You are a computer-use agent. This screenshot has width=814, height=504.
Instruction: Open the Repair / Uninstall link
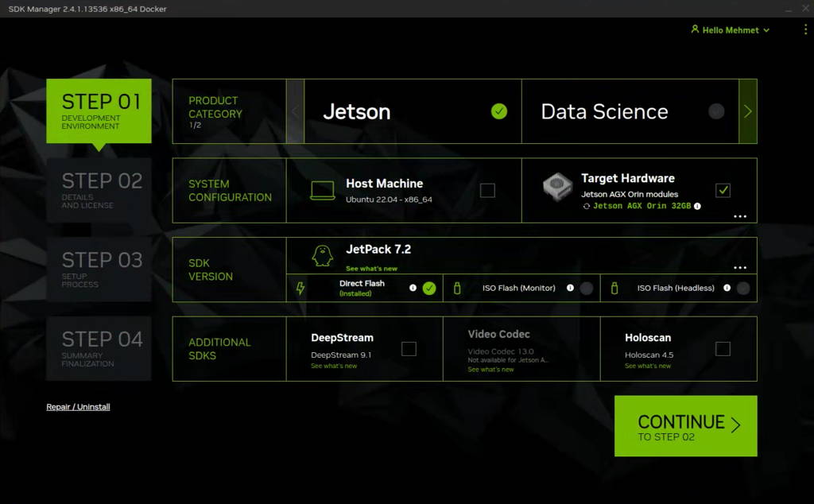tap(78, 407)
